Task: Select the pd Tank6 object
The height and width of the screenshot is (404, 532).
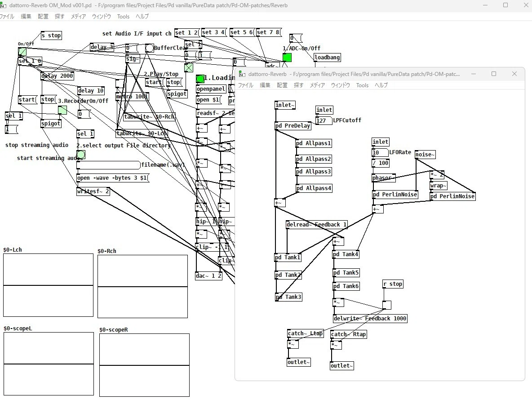Action: (x=346, y=286)
